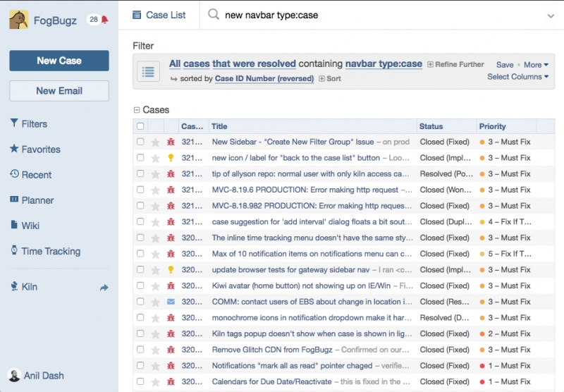Click the list view icon in Filter box
564x392 pixels.
click(148, 71)
